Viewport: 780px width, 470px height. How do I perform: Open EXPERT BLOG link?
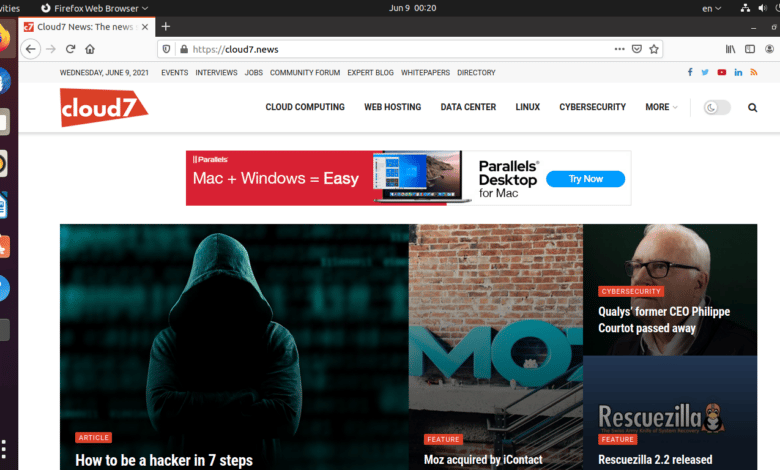coord(371,73)
